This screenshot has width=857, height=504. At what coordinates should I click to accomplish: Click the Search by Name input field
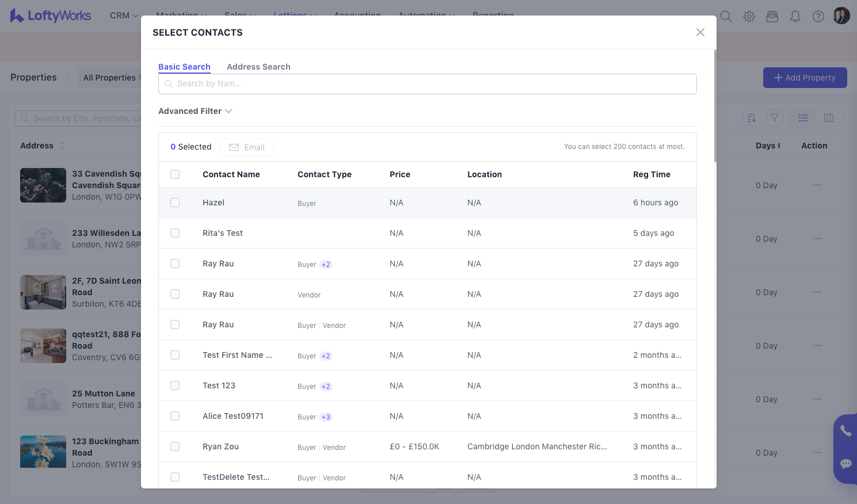[427, 84]
